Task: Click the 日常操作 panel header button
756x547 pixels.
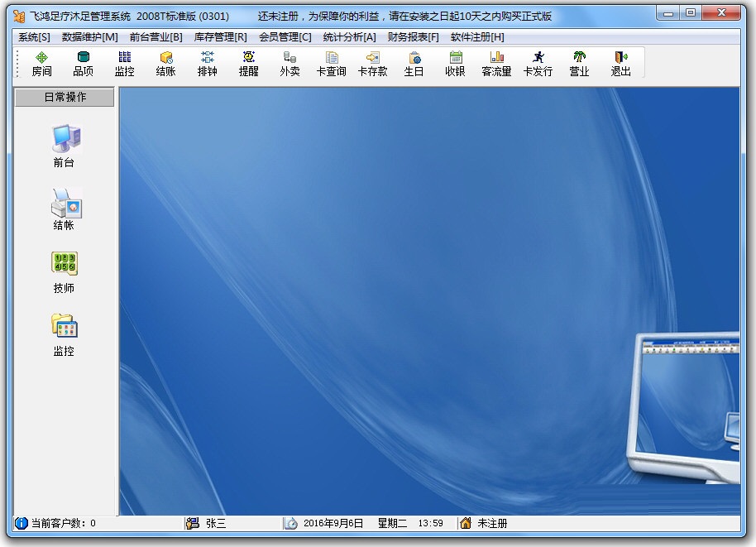Action: [x=65, y=97]
